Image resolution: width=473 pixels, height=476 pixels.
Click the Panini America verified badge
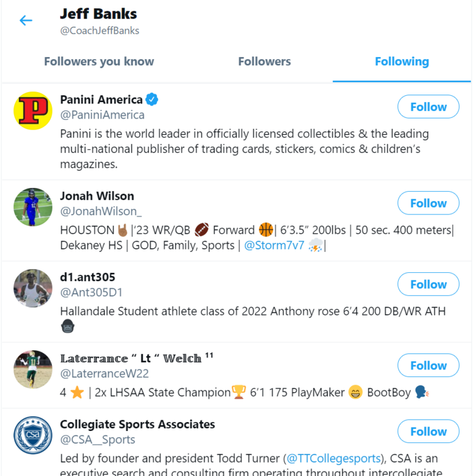pyautogui.click(x=152, y=100)
